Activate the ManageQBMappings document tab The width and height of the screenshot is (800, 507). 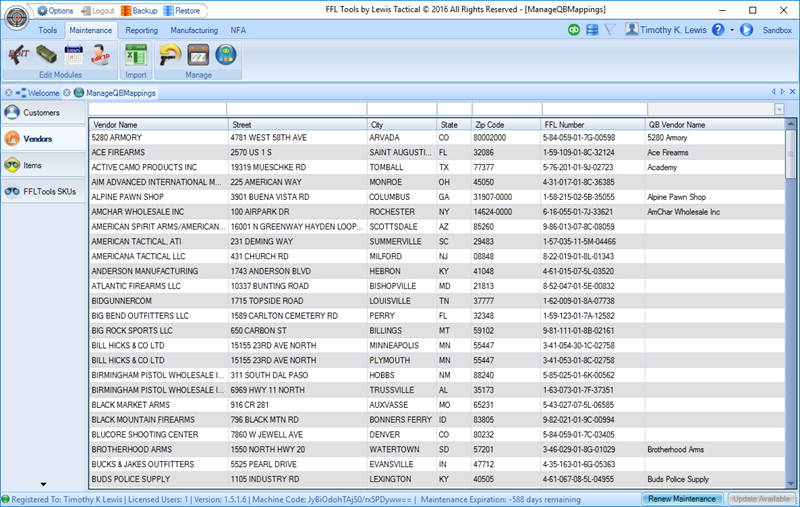pyautogui.click(x=120, y=93)
